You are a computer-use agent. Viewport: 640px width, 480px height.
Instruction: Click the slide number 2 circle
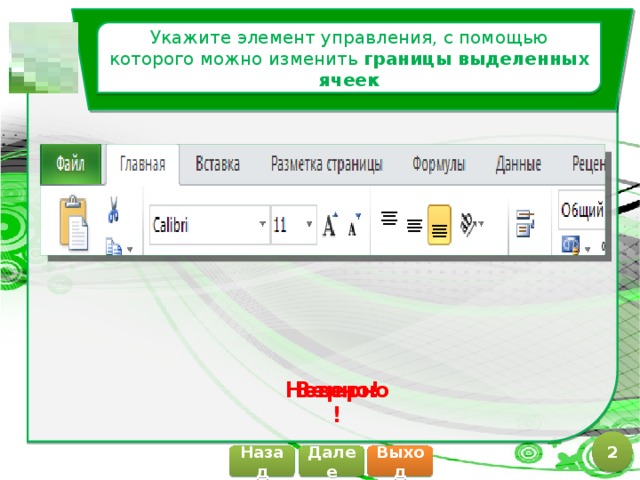point(612,452)
